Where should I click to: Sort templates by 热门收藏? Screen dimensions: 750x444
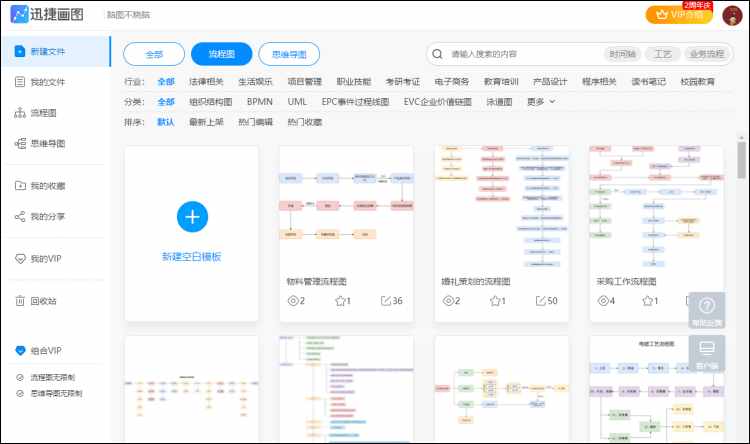coord(305,122)
